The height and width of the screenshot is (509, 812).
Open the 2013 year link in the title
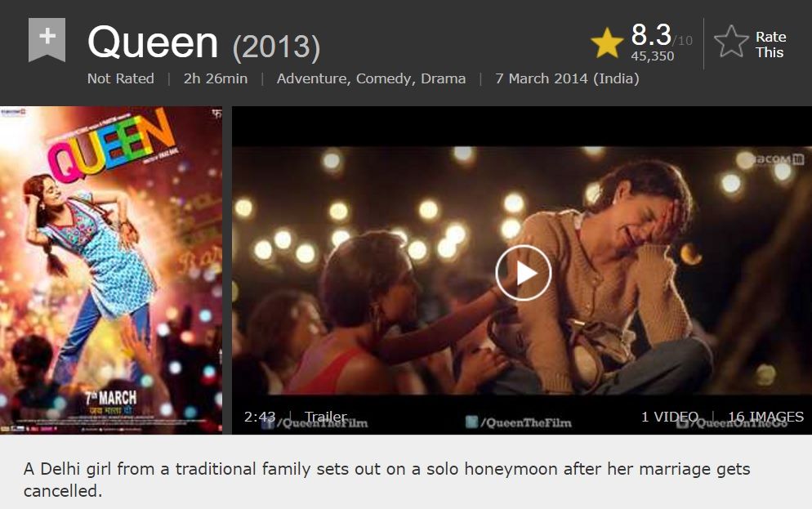click(277, 47)
